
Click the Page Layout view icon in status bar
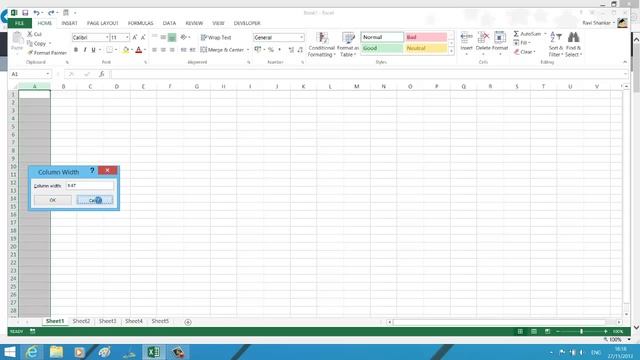click(534, 331)
